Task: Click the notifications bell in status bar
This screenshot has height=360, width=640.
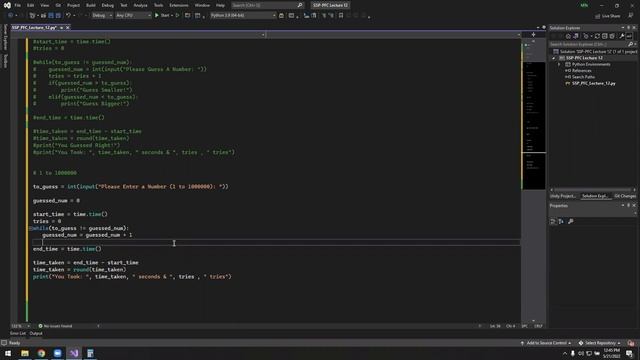Action: tap(631, 343)
